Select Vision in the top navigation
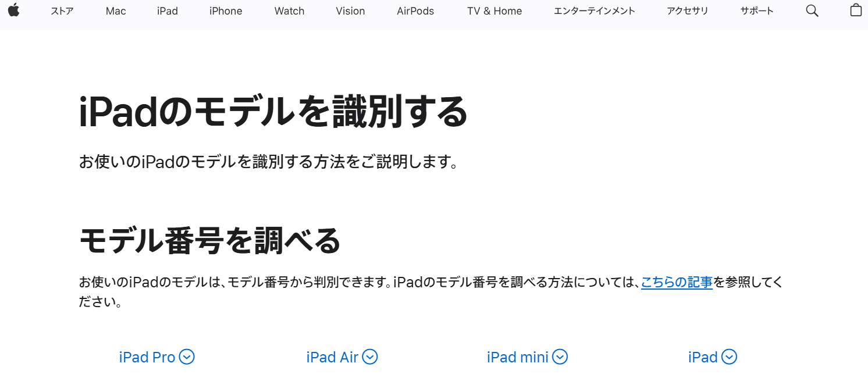868x374 pixels. (350, 11)
